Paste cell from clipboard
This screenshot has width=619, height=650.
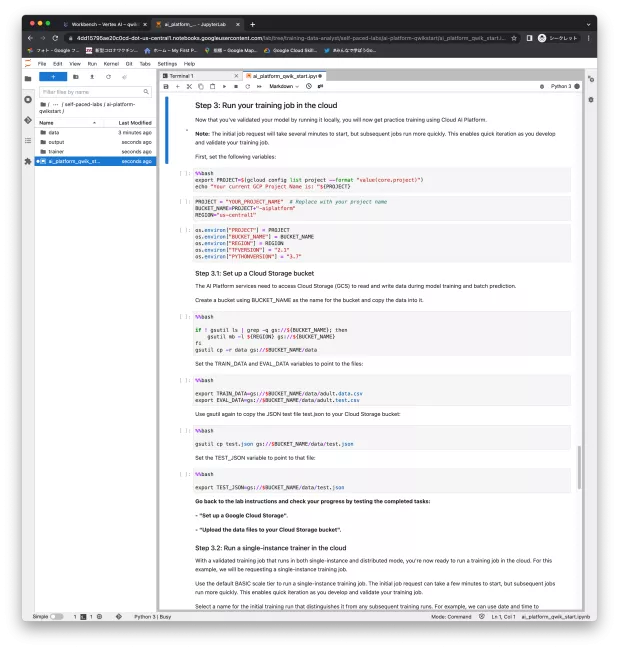point(212,86)
